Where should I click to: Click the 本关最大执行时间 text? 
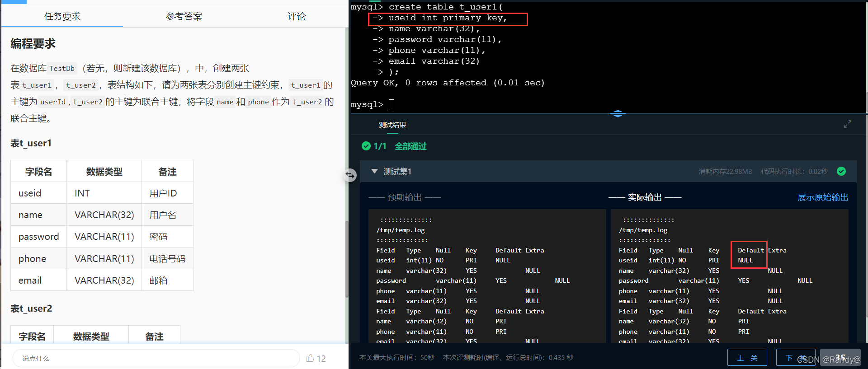[397, 358]
